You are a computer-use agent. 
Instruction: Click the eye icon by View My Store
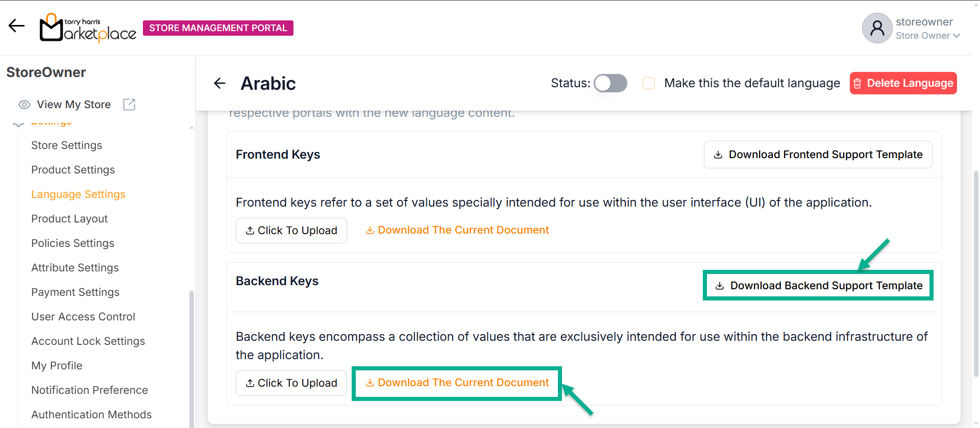pyautogui.click(x=24, y=105)
